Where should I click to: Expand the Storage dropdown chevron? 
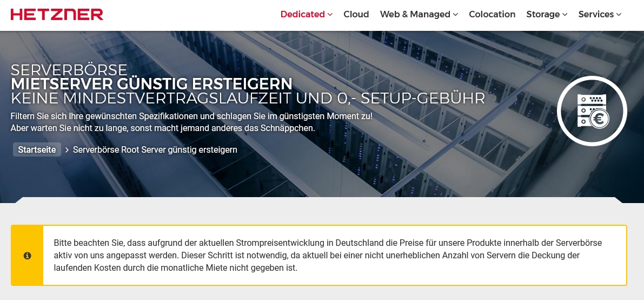[565, 15]
